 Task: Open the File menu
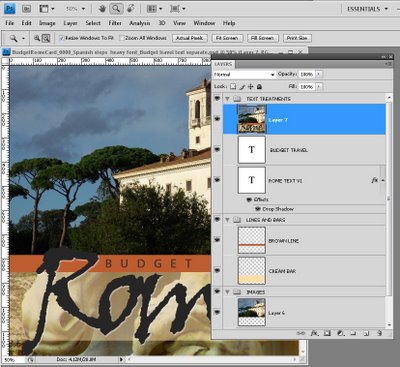tap(10, 23)
